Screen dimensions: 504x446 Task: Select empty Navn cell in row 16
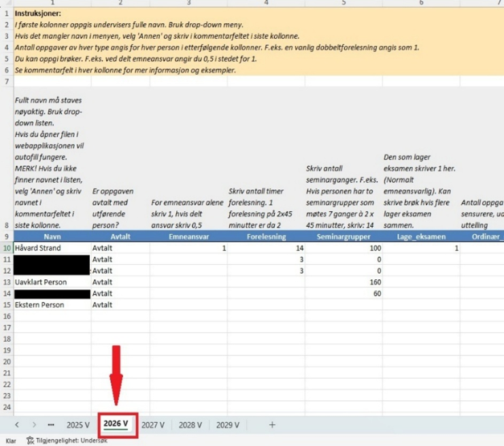click(52, 317)
